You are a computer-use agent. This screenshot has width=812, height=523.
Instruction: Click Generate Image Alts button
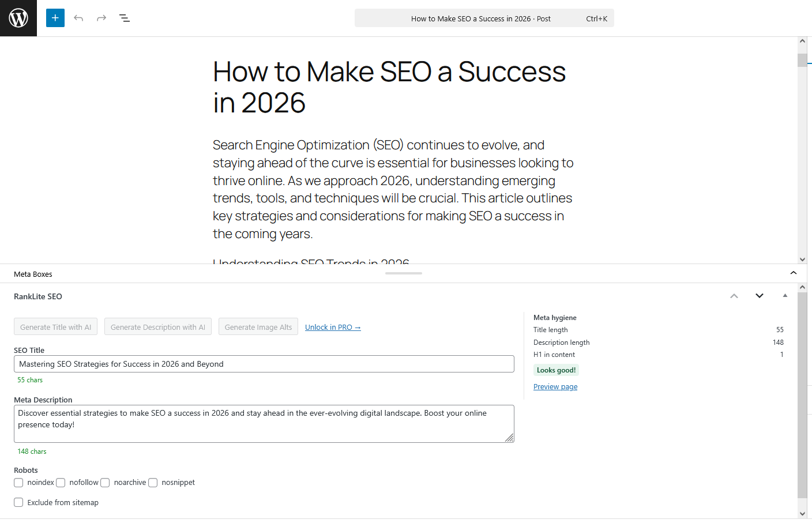(258, 327)
